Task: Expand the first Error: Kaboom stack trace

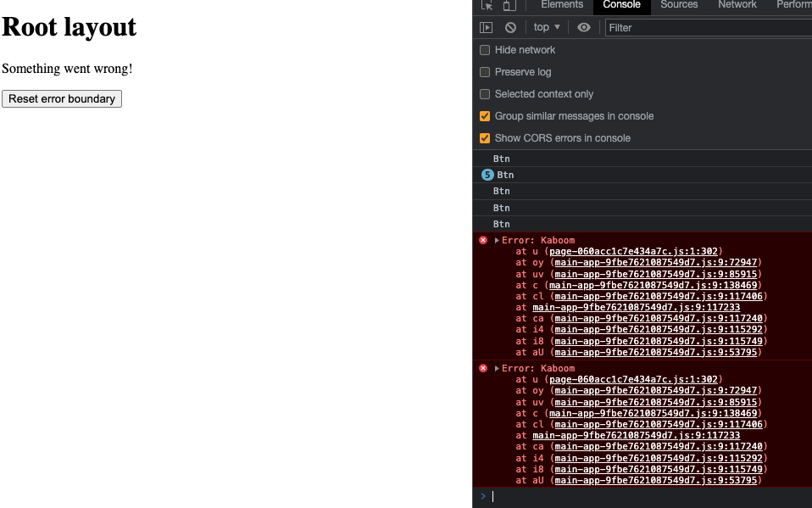Action: [x=497, y=240]
